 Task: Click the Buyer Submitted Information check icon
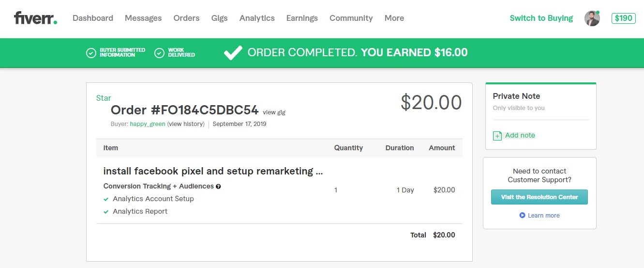91,53
